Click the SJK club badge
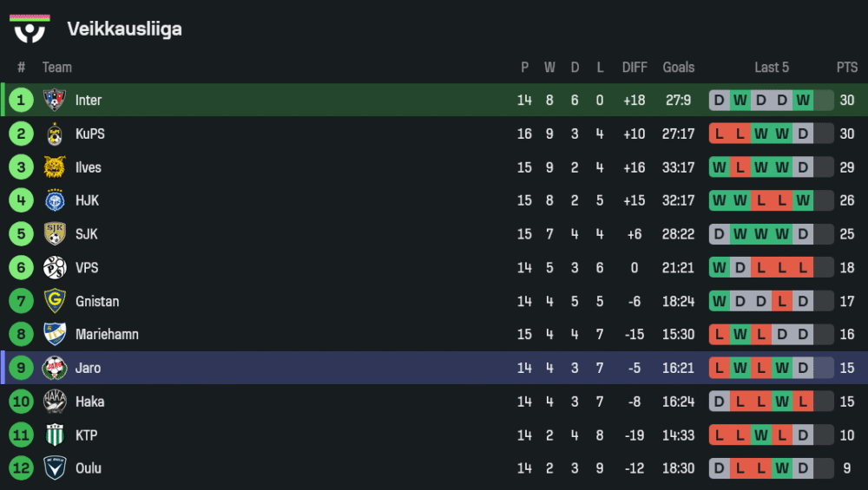868x490 pixels. click(x=55, y=234)
